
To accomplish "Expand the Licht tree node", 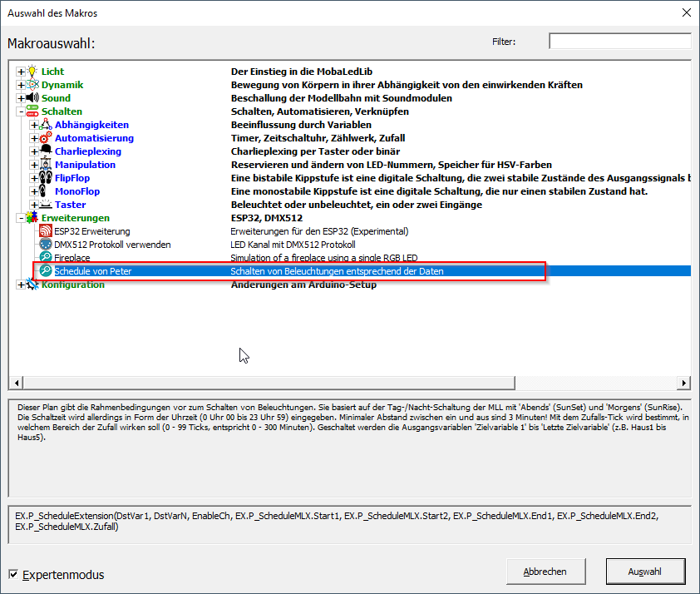I will pos(21,72).
